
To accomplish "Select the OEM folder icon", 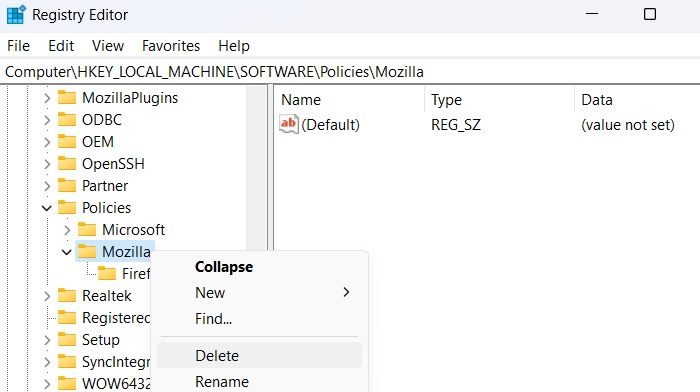I will [67, 141].
